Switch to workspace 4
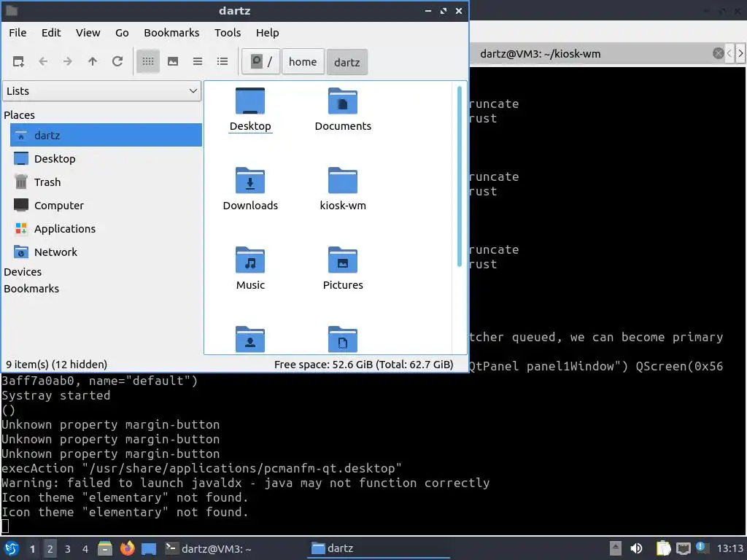The height and width of the screenshot is (560, 747). point(85,549)
